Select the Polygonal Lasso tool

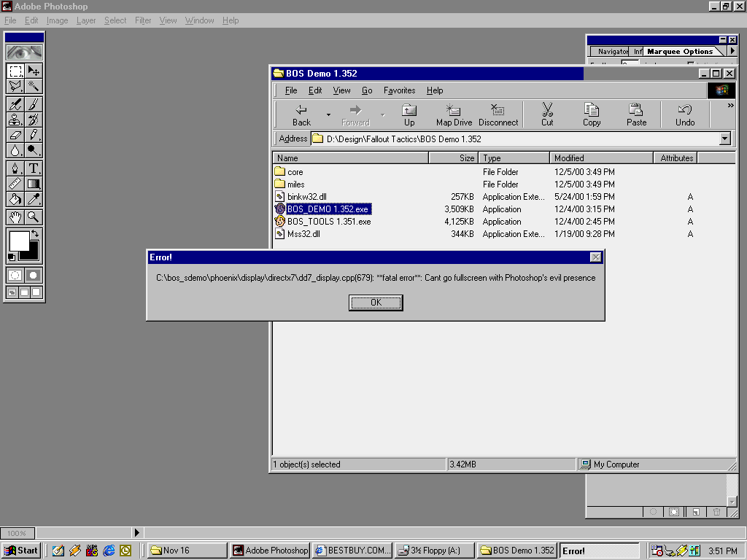click(16, 86)
